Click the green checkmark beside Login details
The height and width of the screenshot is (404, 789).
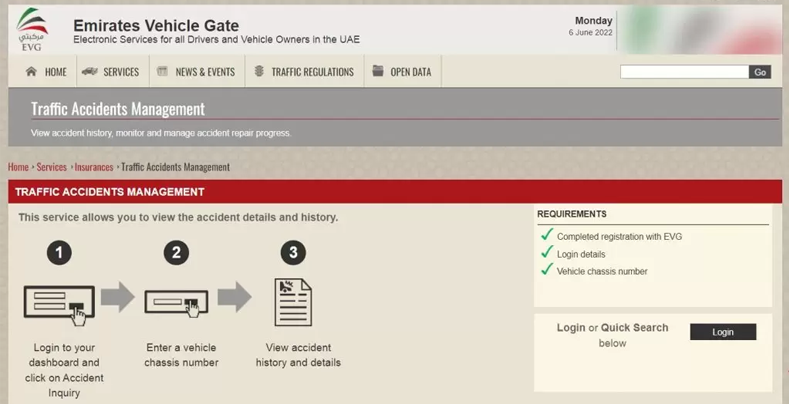coord(547,253)
